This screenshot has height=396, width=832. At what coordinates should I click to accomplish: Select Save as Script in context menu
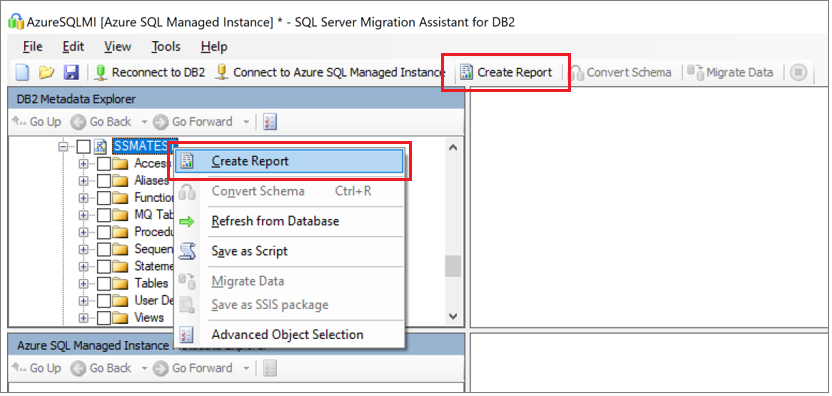(289, 251)
